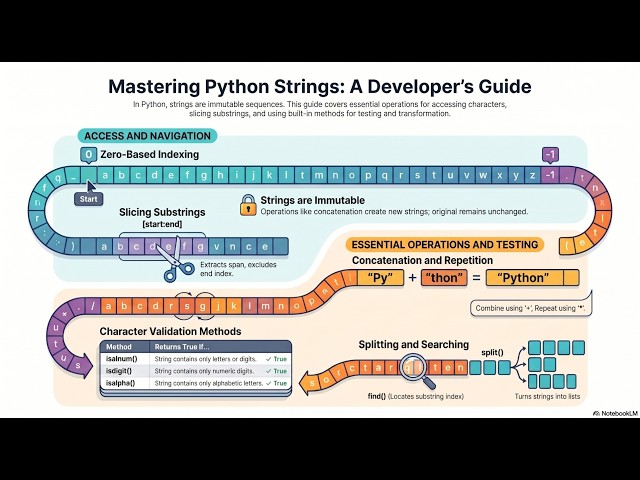Click the ACCESS AND NAVIGATION badge

(147, 136)
